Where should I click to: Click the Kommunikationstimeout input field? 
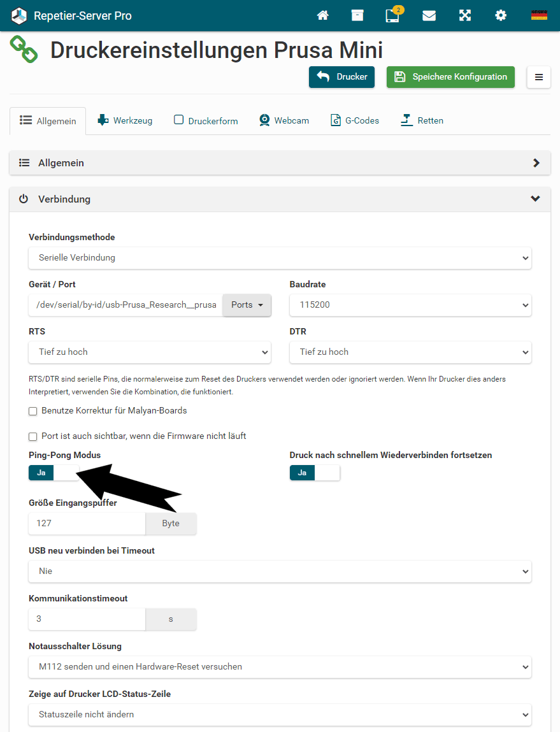[87, 619]
